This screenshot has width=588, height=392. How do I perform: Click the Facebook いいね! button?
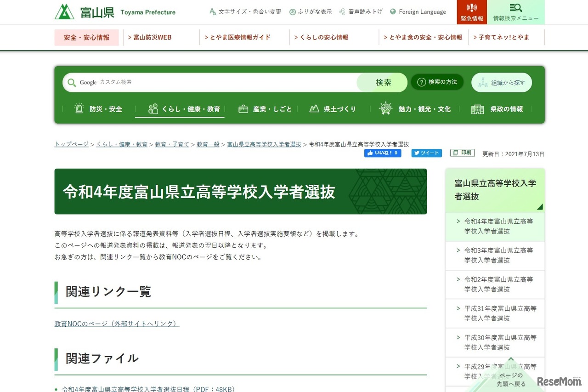click(x=383, y=153)
